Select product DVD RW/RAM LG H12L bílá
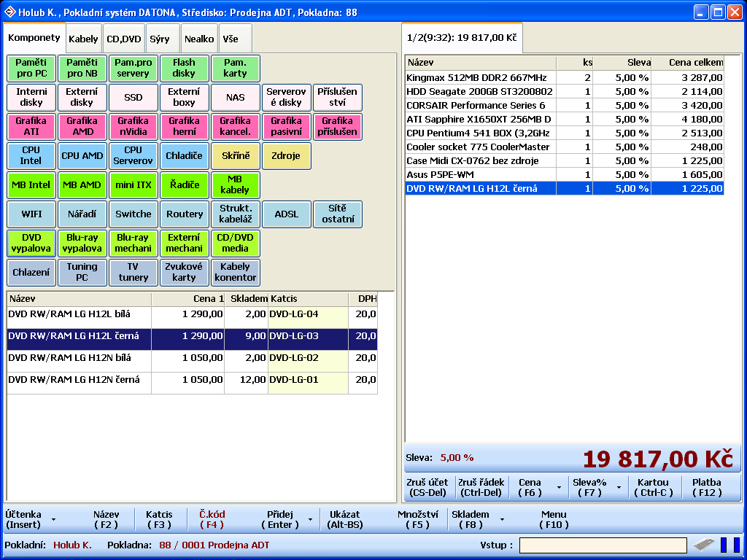747x560 pixels. click(192, 318)
